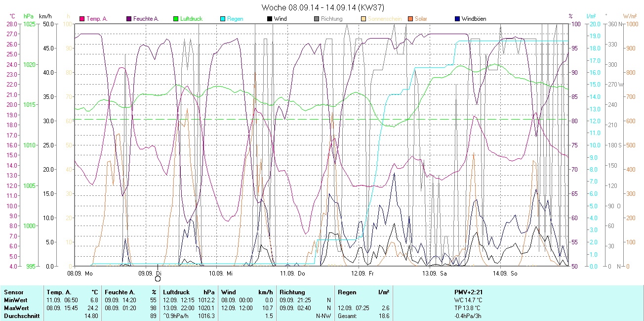This screenshot has width=644, height=321.
Task: Click the 'hPa' unit label above the left axis
Action: [29, 16]
